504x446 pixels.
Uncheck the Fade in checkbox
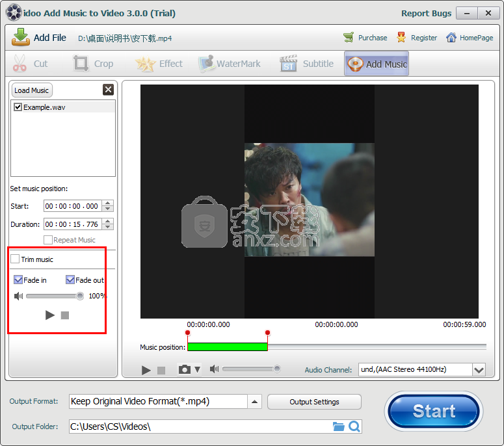18,280
